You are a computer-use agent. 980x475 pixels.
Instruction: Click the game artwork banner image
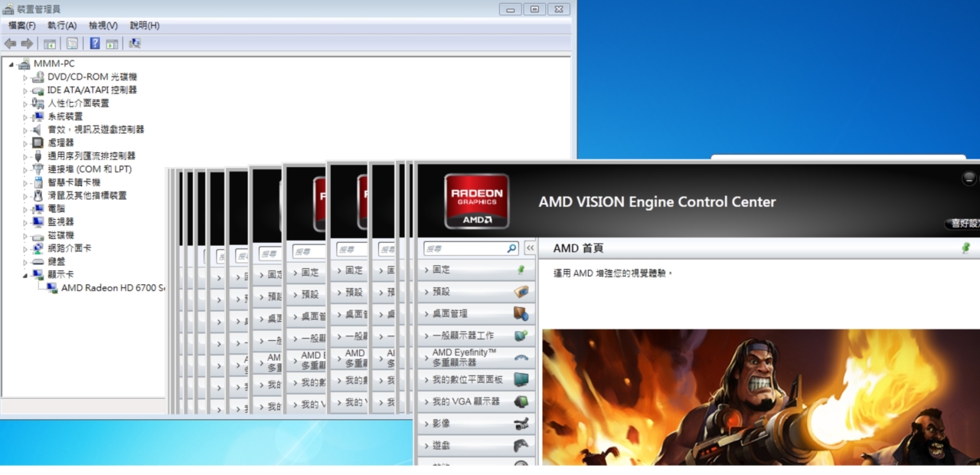761,397
